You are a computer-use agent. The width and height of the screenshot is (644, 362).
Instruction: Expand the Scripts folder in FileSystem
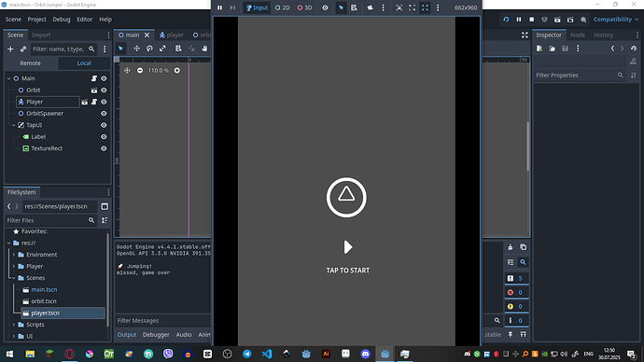click(x=14, y=325)
